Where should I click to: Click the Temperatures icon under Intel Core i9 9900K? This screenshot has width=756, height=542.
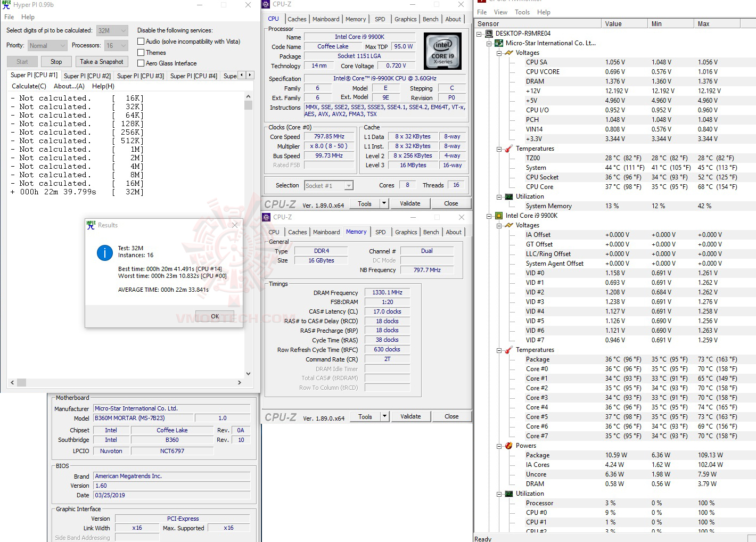click(509, 350)
